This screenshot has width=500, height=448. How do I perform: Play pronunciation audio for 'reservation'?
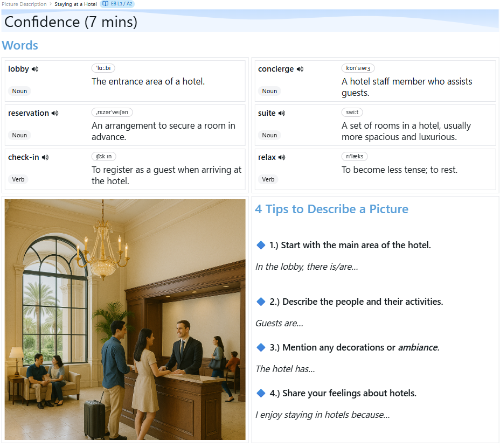(55, 113)
